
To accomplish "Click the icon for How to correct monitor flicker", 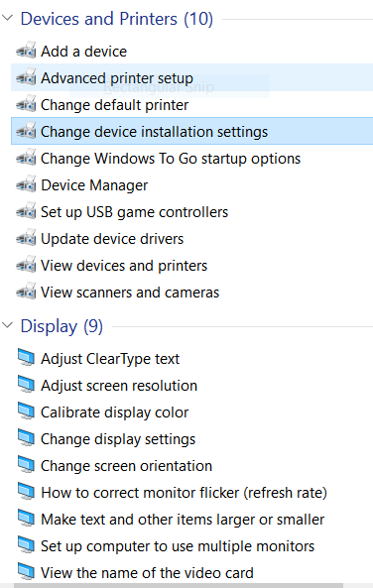I will point(26,492).
